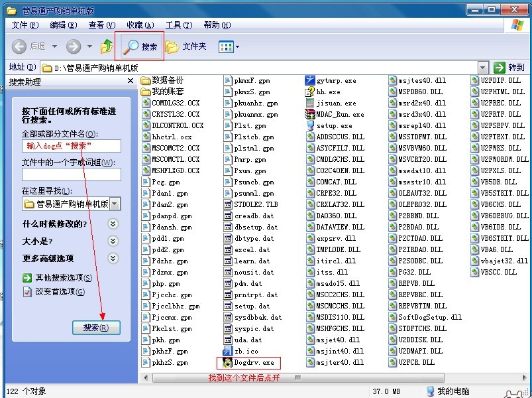Expand 更多高级选项 section
The image size is (532, 398).
(113, 259)
